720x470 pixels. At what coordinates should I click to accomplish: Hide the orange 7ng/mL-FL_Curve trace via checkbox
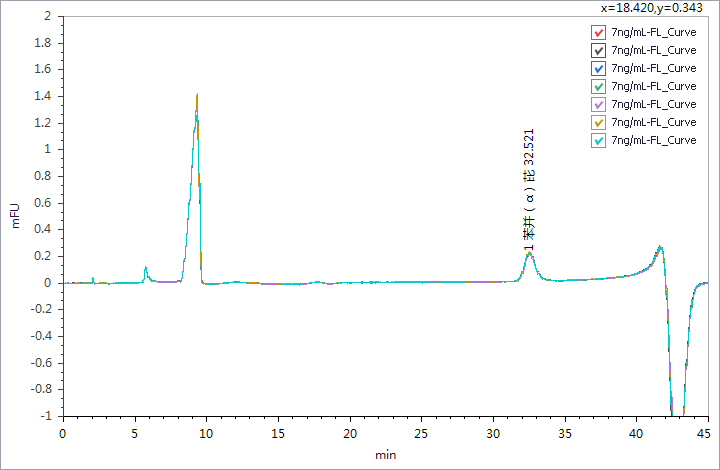click(x=598, y=122)
